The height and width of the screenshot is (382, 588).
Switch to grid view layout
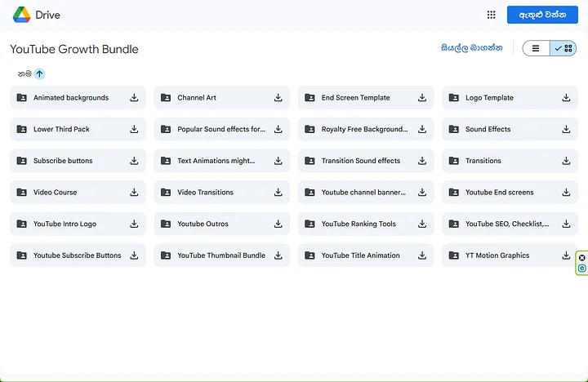coord(563,48)
